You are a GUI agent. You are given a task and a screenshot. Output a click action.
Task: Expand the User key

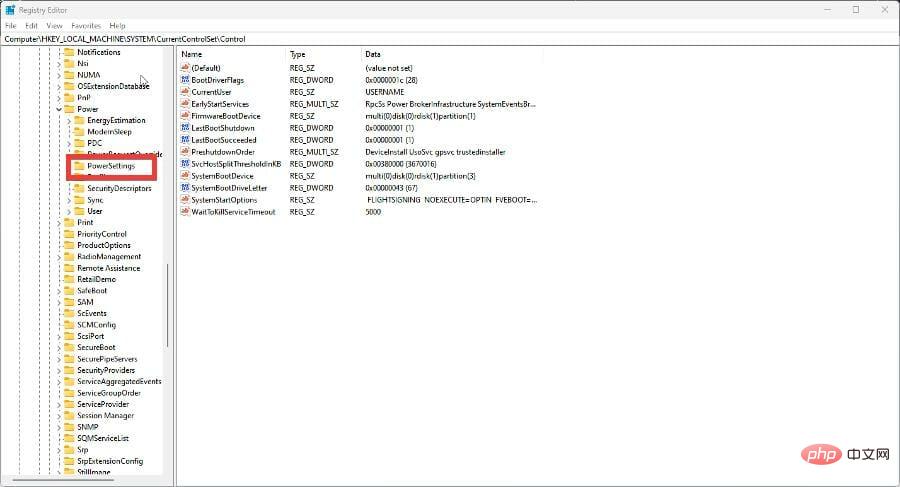[x=69, y=211]
